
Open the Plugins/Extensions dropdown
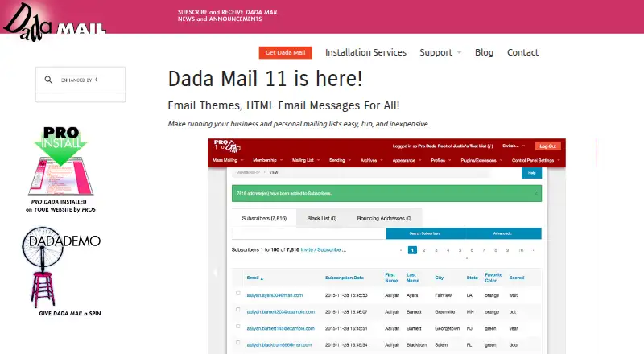(481, 160)
